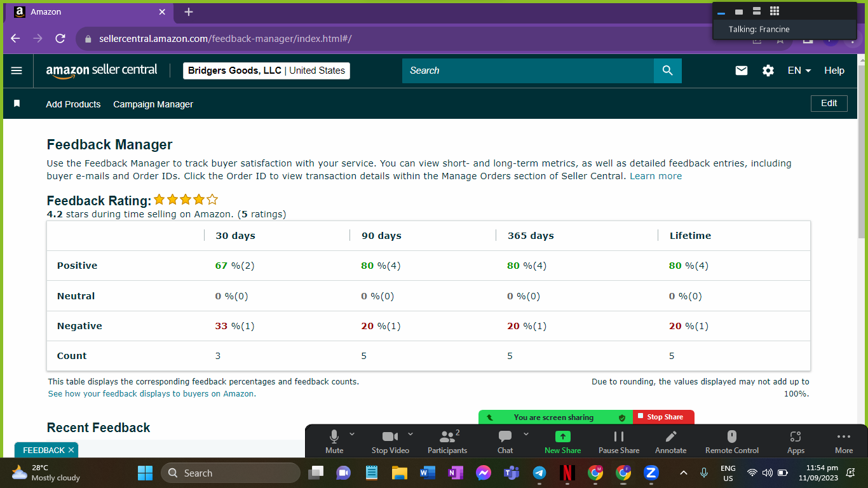This screenshot has width=868, height=488.
Task: Open the EN language dropdown
Action: pos(799,71)
